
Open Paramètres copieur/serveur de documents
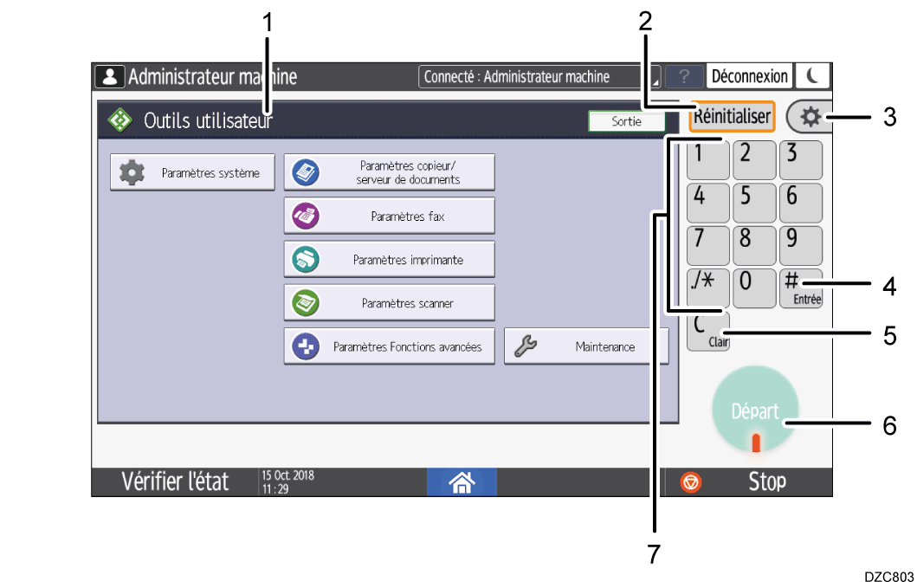tap(389, 172)
